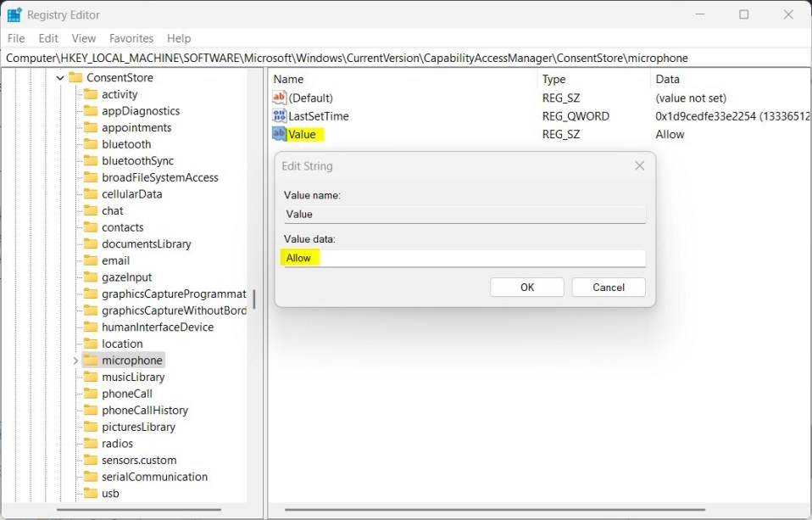Screen dimensions: 812x520
Task: Open the Help menu
Action: 179,38
